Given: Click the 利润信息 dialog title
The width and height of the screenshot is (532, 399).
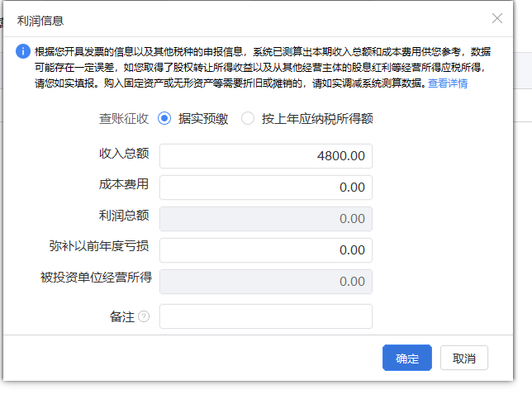Looking at the screenshot, I should click(x=40, y=21).
